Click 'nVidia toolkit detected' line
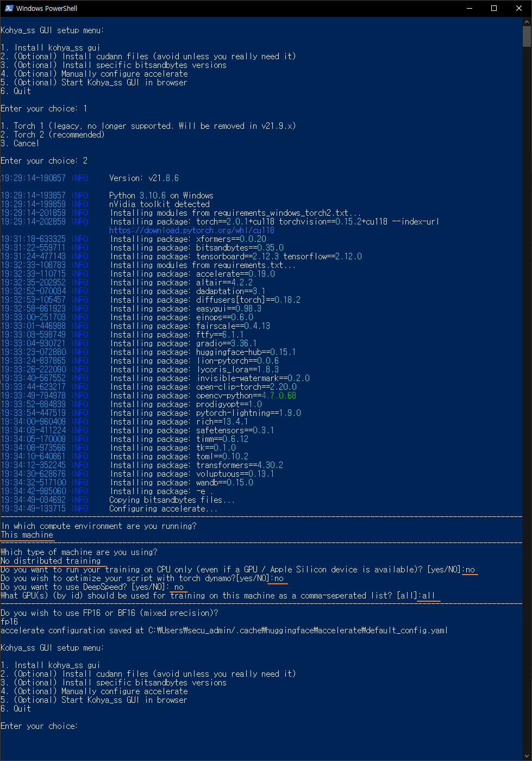This screenshot has height=761, width=532. (x=159, y=204)
